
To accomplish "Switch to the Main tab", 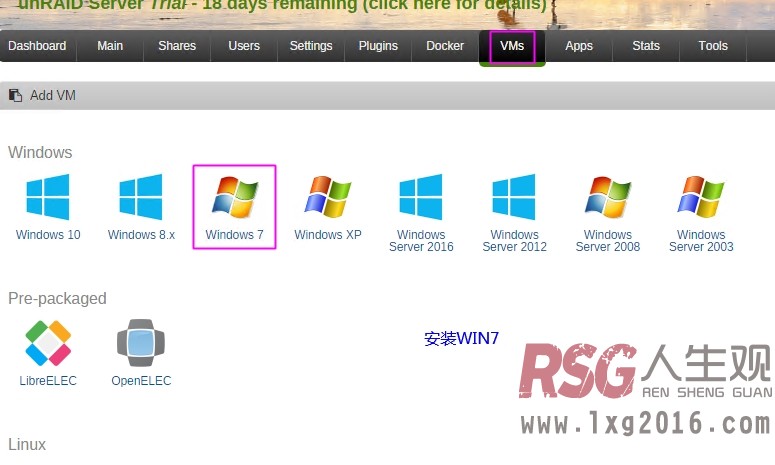I will tap(110, 46).
